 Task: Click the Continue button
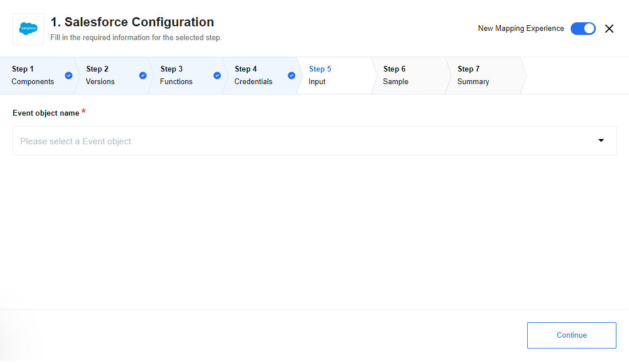pyautogui.click(x=571, y=335)
